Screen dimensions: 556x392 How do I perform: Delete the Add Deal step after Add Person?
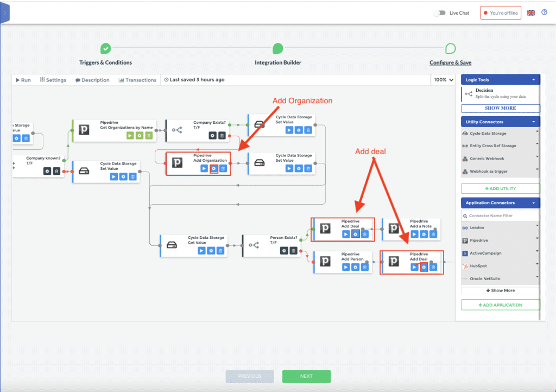click(433, 267)
